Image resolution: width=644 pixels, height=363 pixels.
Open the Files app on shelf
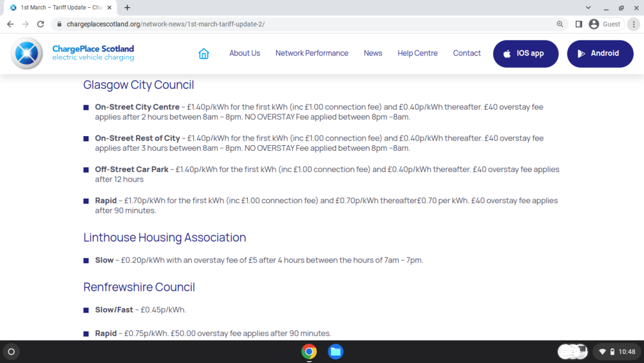(x=336, y=352)
